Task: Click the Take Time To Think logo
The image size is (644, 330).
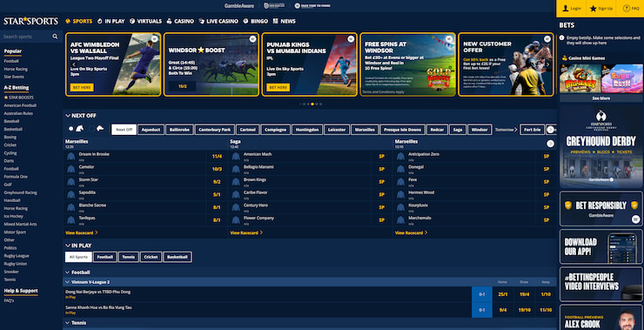Action: click(x=312, y=6)
